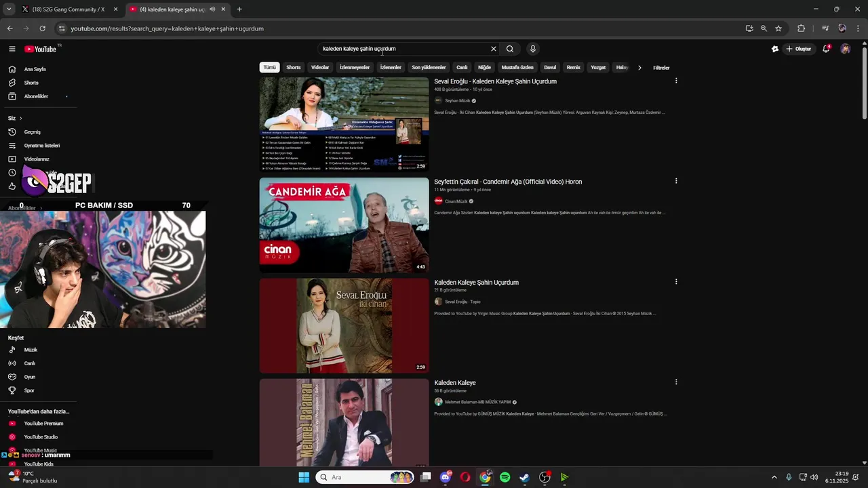Select the Shorts filter chip
The image size is (868, 488).
294,68
